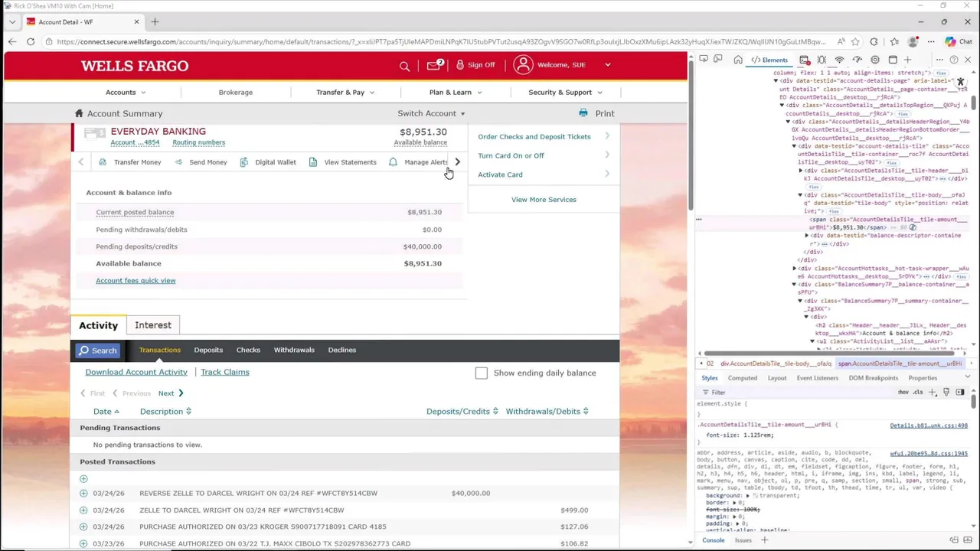Viewport: 980px width, 551px height.
Task: Click the Account Summary home icon
Action: [x=79, y=113]
